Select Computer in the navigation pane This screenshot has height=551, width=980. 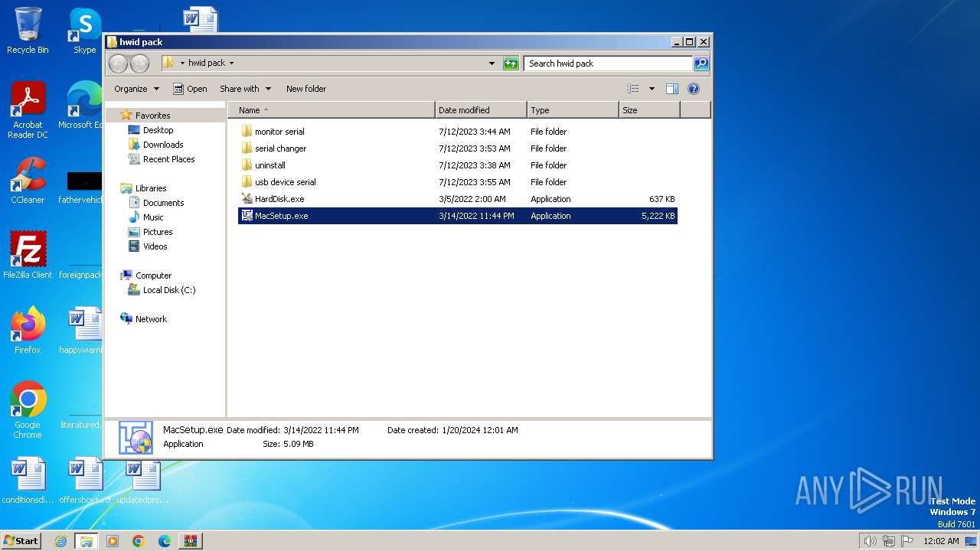tap(153, 275)
